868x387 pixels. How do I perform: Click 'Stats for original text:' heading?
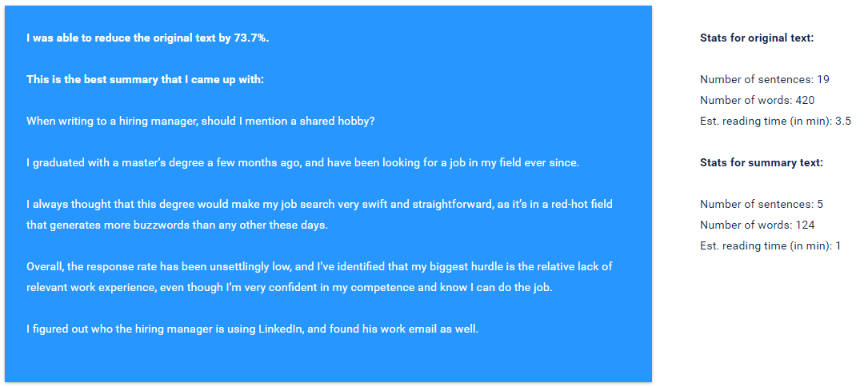757,38
